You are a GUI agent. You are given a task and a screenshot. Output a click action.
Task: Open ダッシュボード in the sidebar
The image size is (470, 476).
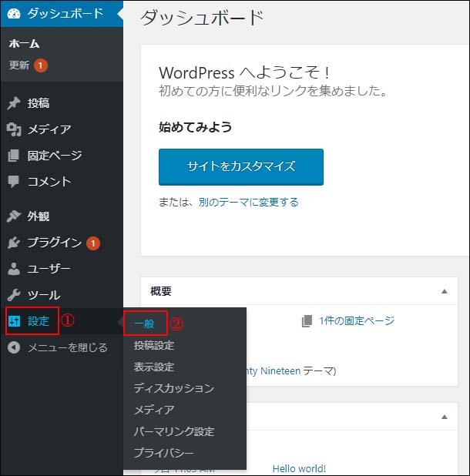62,14
